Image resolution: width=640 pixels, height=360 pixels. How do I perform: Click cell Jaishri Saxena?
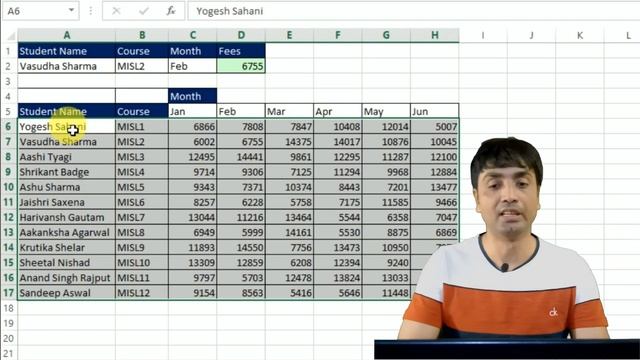[x=67, y=202]
